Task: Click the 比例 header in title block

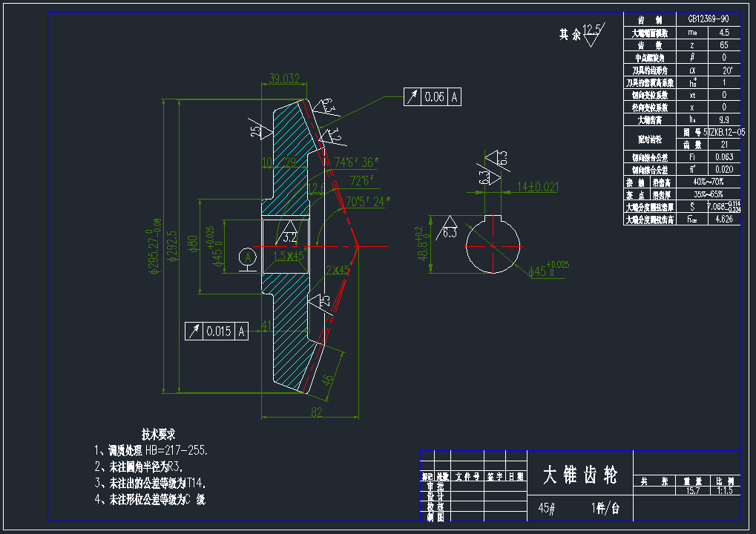Action: [x=725, y=481]
